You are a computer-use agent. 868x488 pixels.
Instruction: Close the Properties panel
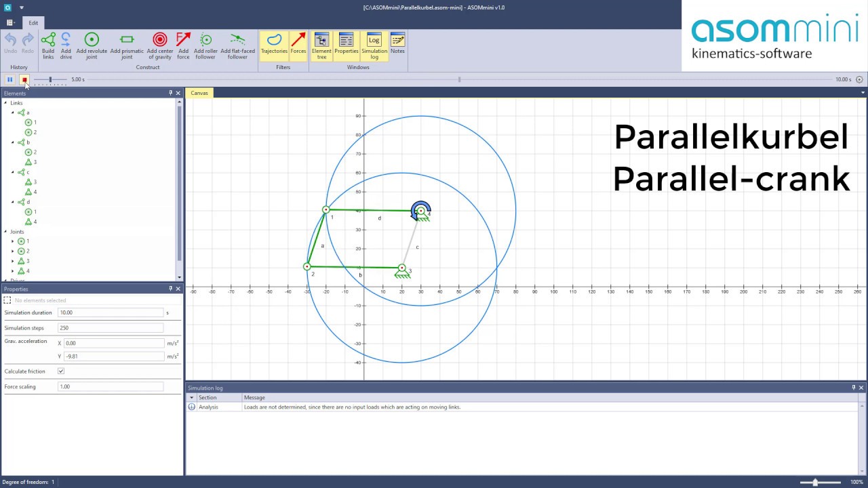click(x=178, y=289)
